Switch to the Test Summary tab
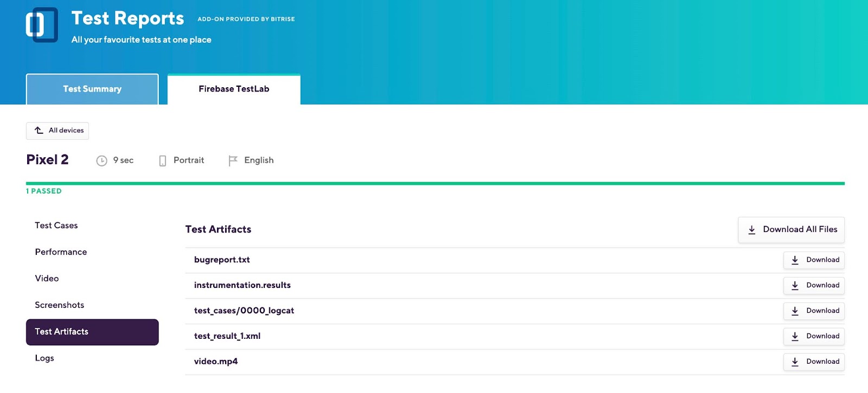Screen dimensions: 868x393 [x=92, y=89]
